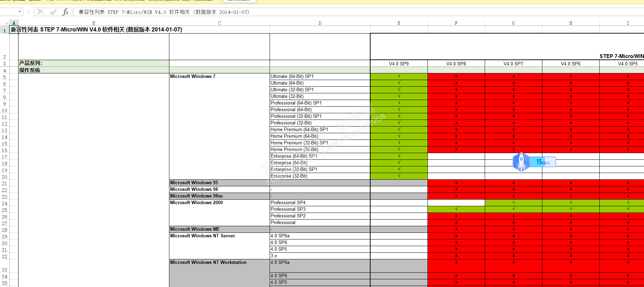
Task: Select the Home Premium (64-Bit) SP1 cell
Action: pos(320,130)
